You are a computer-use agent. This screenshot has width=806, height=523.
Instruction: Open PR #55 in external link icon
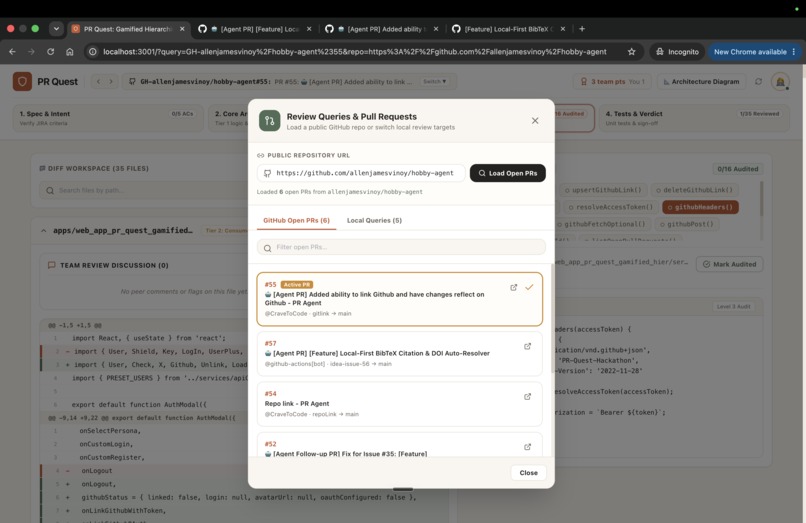(514, 287)
